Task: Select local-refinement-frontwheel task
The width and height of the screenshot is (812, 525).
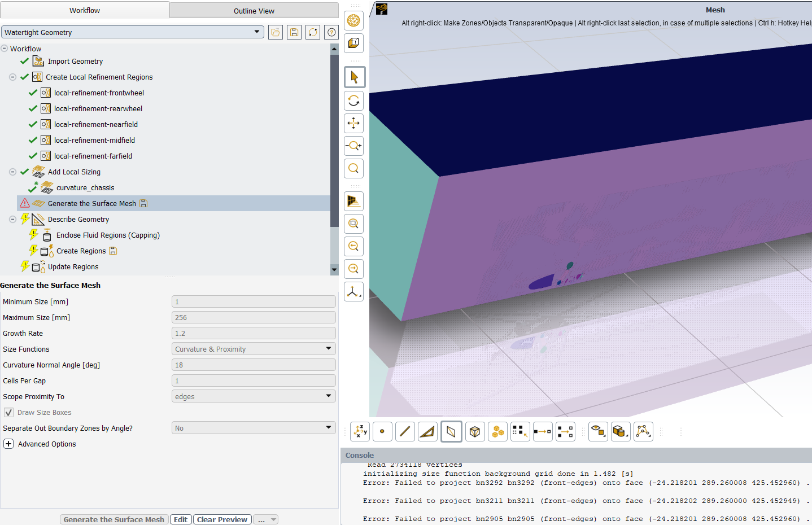Action: pyautogui.click(x=99, y=93)
